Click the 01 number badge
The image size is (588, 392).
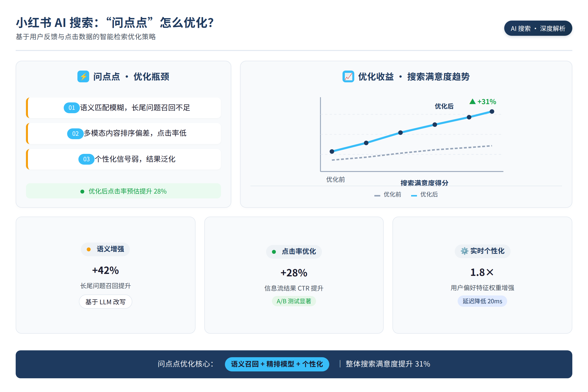[72, 108]
